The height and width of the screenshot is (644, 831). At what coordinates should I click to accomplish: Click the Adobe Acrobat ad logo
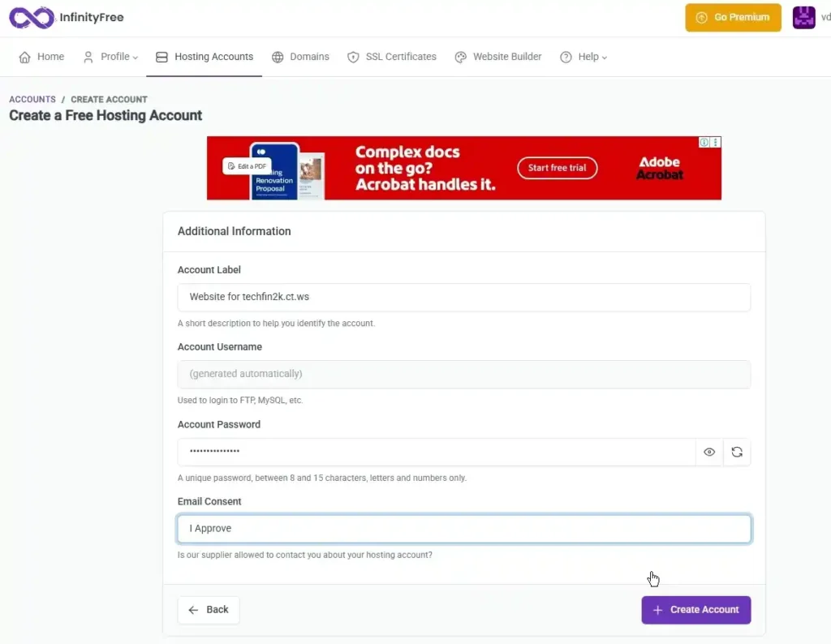[x=659, y=169]
